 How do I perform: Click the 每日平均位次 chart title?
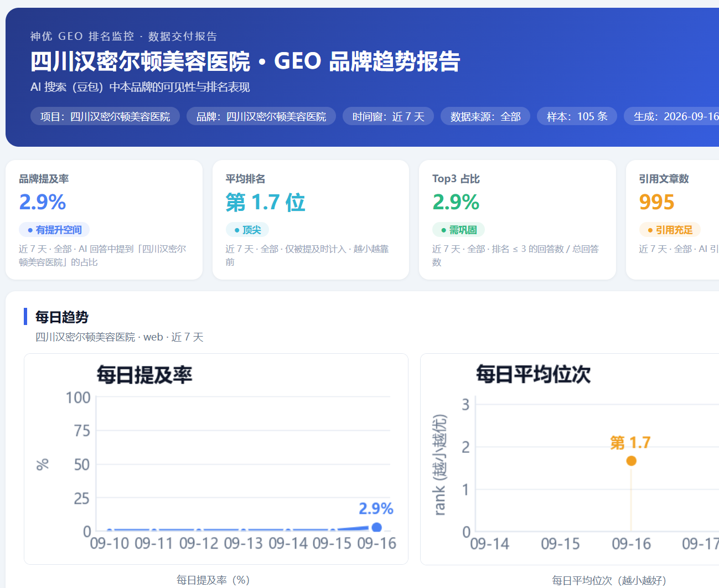534,374
